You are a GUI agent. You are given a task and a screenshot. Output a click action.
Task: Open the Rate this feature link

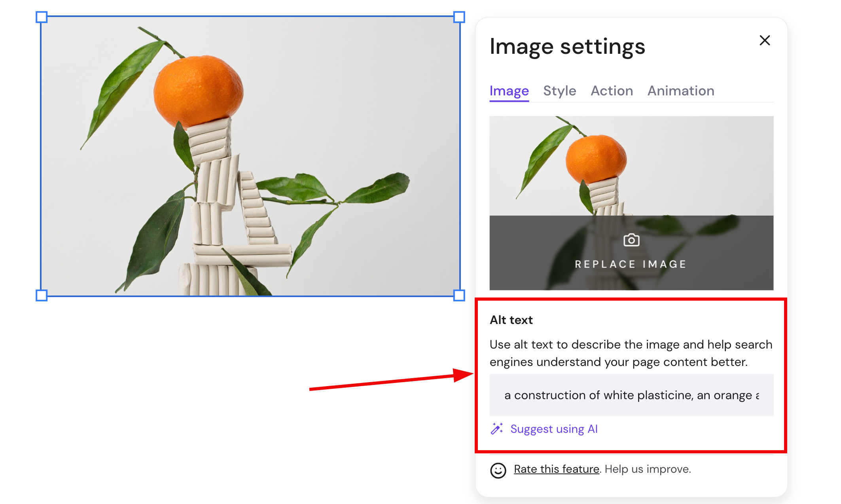(556, 469)
